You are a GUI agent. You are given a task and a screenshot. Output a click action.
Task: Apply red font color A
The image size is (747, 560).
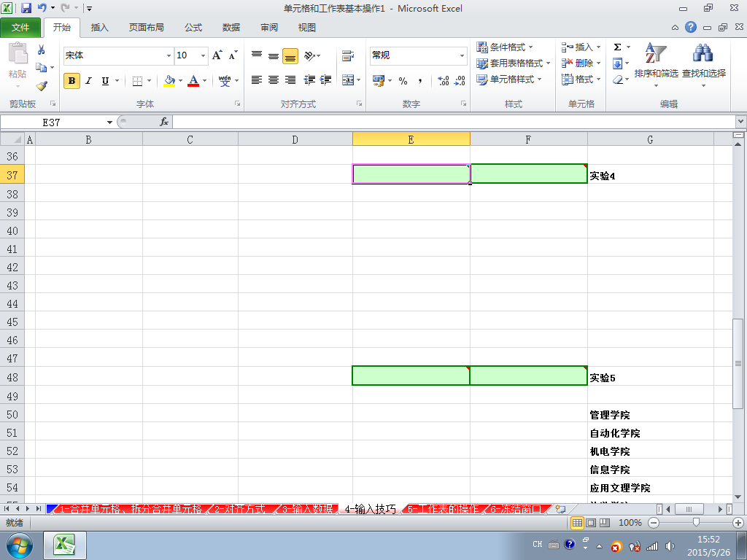tap(193, 80)
